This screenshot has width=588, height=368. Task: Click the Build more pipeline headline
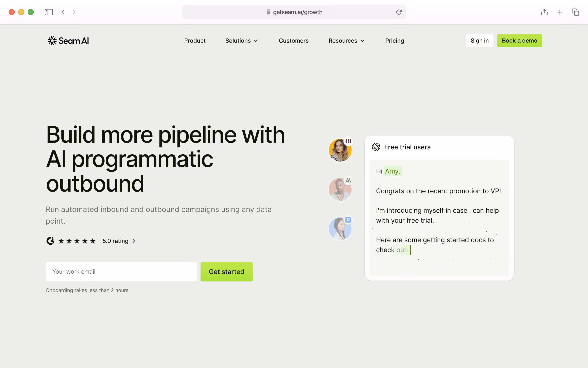(165, 159)
